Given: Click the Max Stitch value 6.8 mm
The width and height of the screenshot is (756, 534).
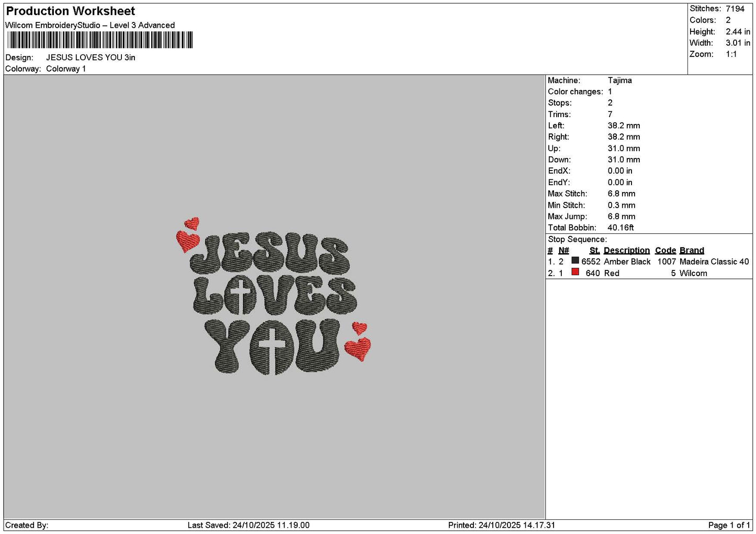Looking at the screenshot, I should pyautogui.click(x=622, y=194).
